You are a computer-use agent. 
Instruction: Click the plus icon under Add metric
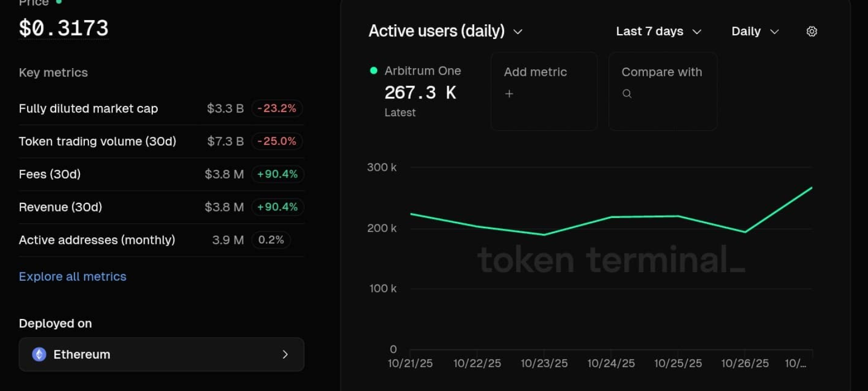(509, 94)
